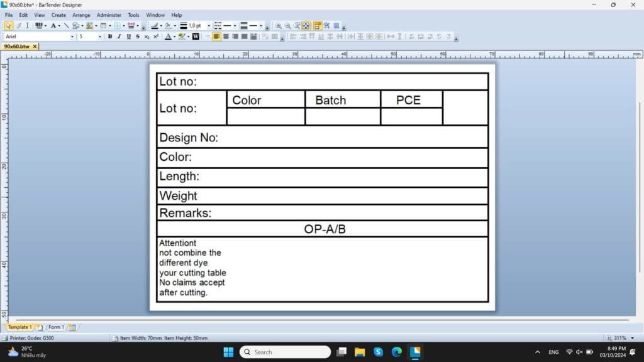Click the font color swatch button
Image resolution: width=644 pixels, height=362 pixels.
tap(167, 36)
